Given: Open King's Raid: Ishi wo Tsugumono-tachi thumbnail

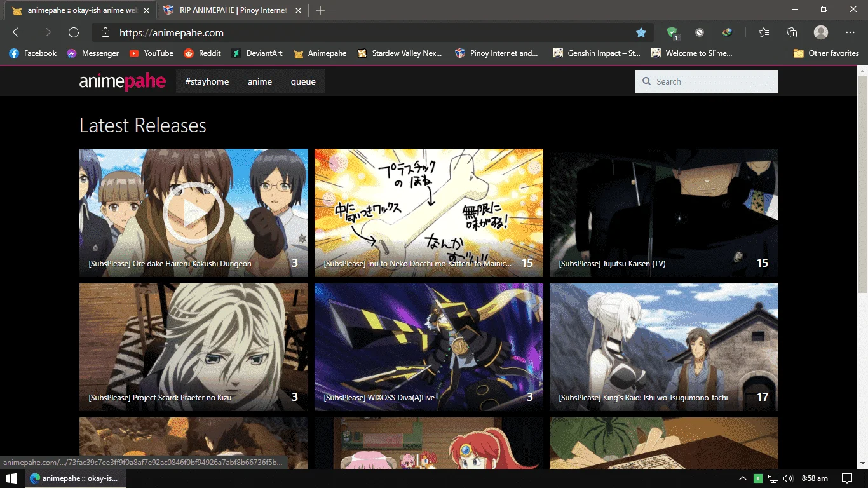Looking at the screenshot, I should coord(664,347).
